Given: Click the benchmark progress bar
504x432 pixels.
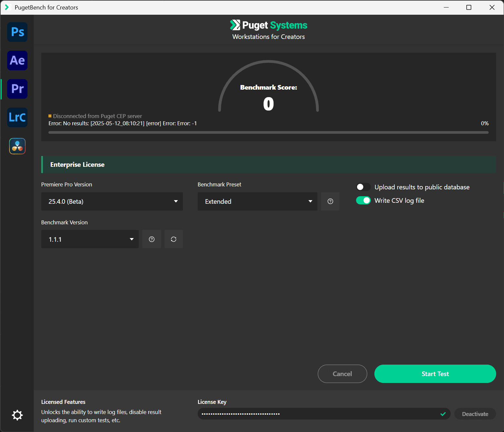Looking at the screenshot, I should tap(268, 132).
